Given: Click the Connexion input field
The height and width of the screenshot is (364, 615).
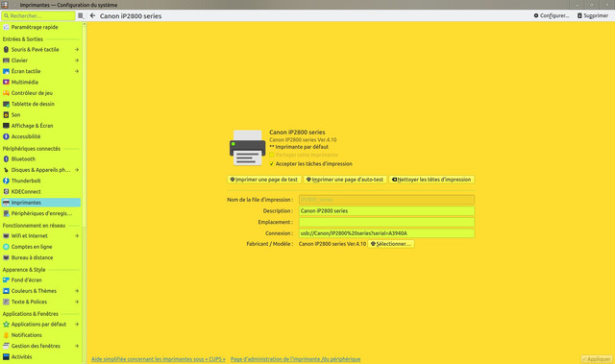Looking at the screenshot, I should tap(386, 233).
